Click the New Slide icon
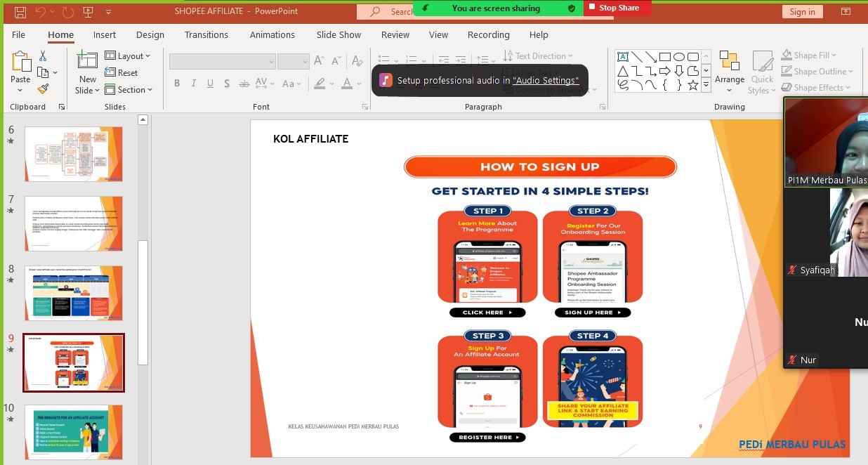This screenshot has height=465, width=868. point(87,61)
